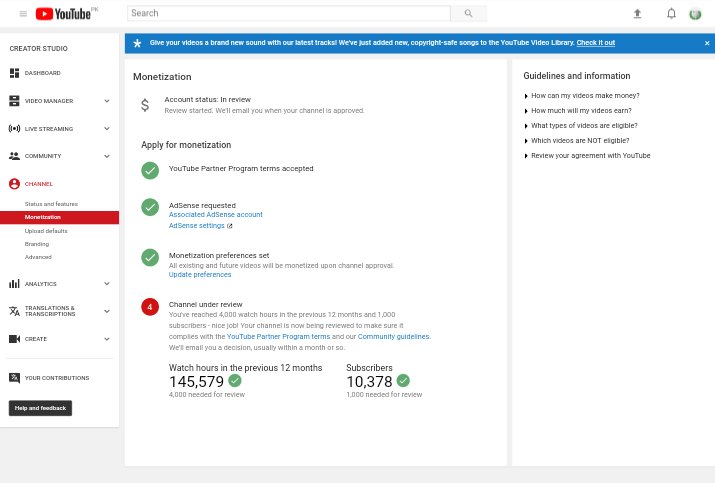This screenshot has width=715, height=483.
Task: Dismiss the blue banner notification
Action: 707,43
